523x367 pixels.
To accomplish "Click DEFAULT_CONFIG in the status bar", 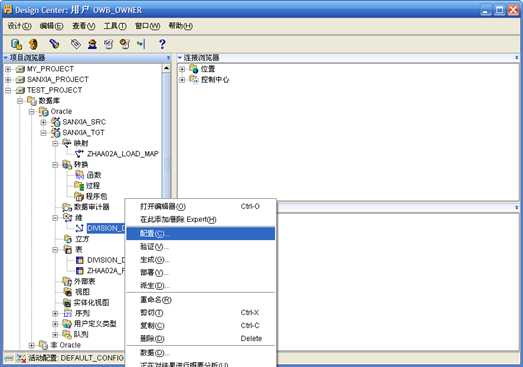I will 92,358.
